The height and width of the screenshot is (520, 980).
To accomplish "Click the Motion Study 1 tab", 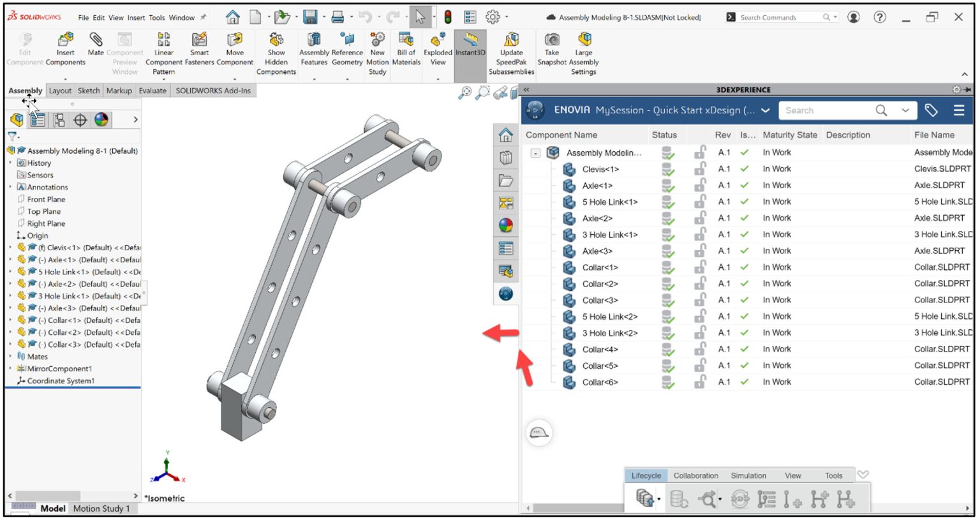I will pos(101,509).
